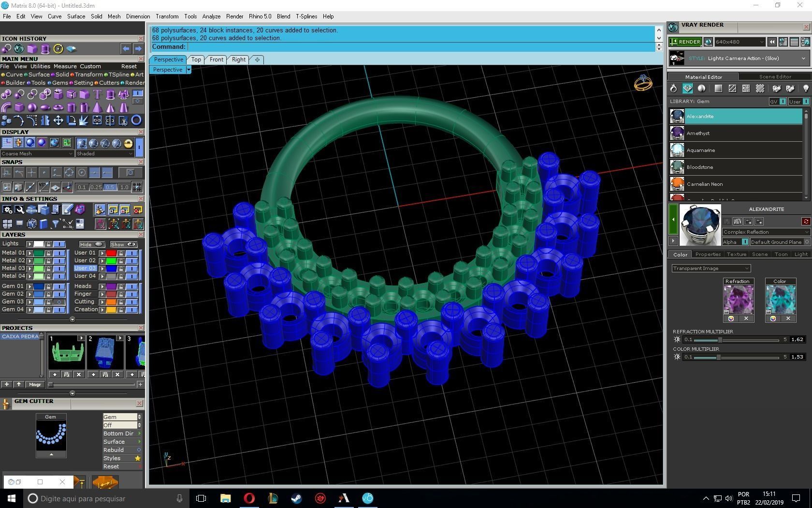Select the ring metal material library icon
Viewport: 812px width, 508px height.
coord(674,89)
